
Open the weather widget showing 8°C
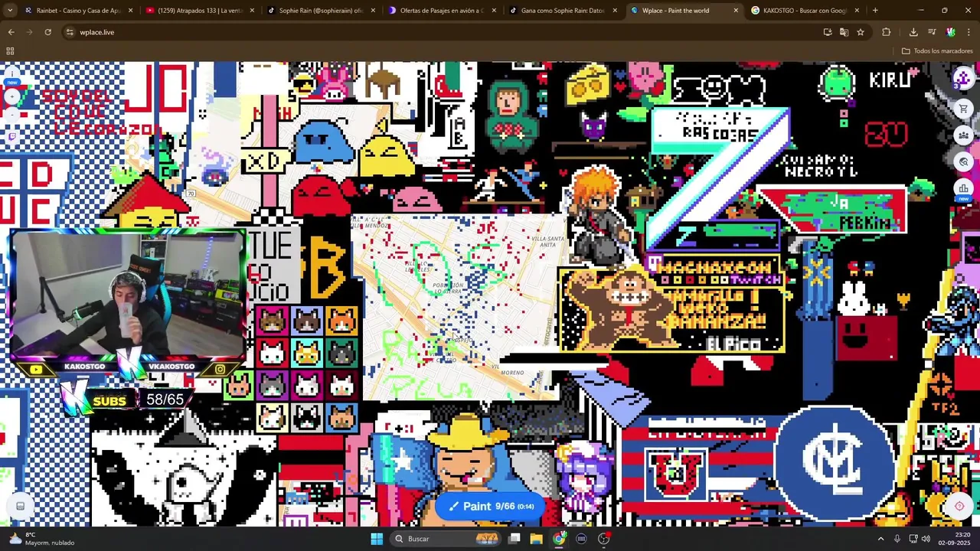42,539
